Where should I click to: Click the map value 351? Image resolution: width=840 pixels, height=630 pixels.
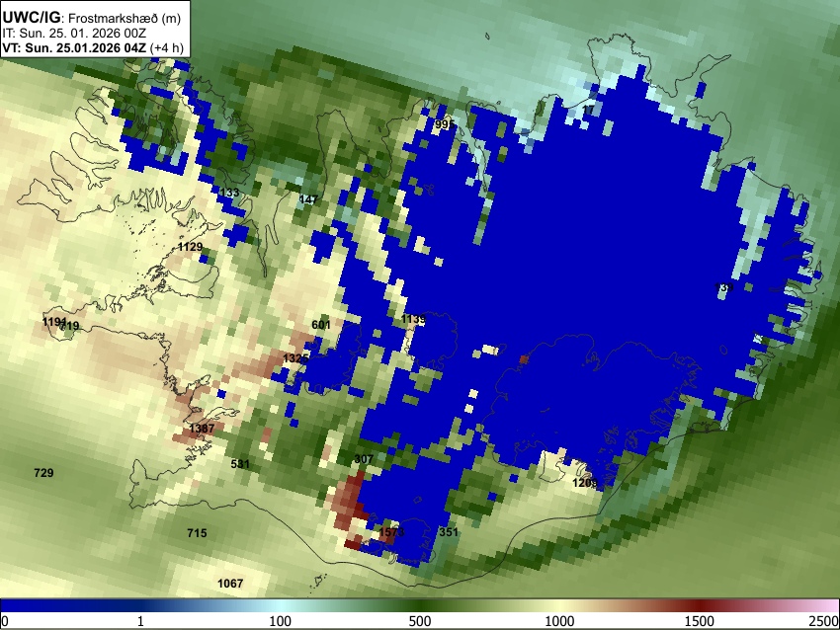tap(449, 532)
